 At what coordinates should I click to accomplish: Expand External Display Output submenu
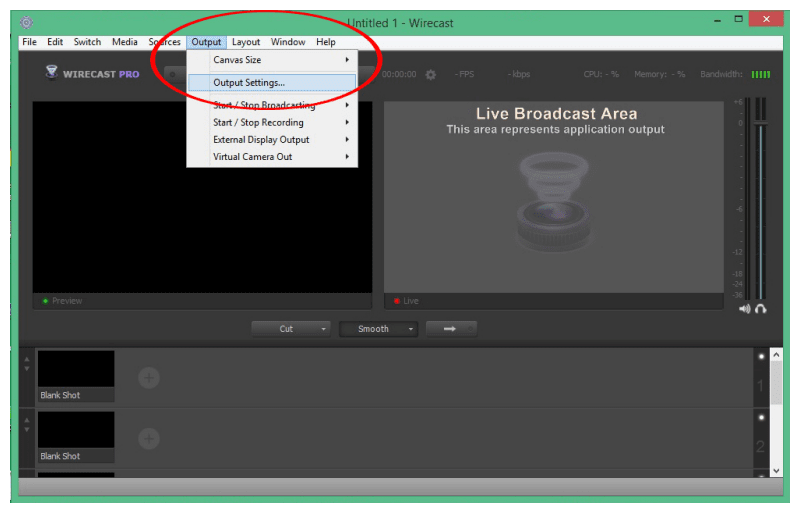tap(272, 139)
